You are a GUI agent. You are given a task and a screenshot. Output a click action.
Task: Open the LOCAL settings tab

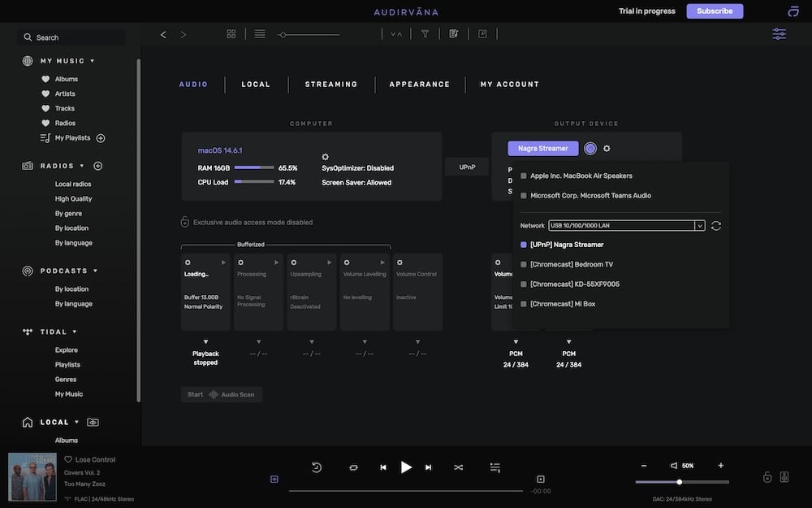256,84
